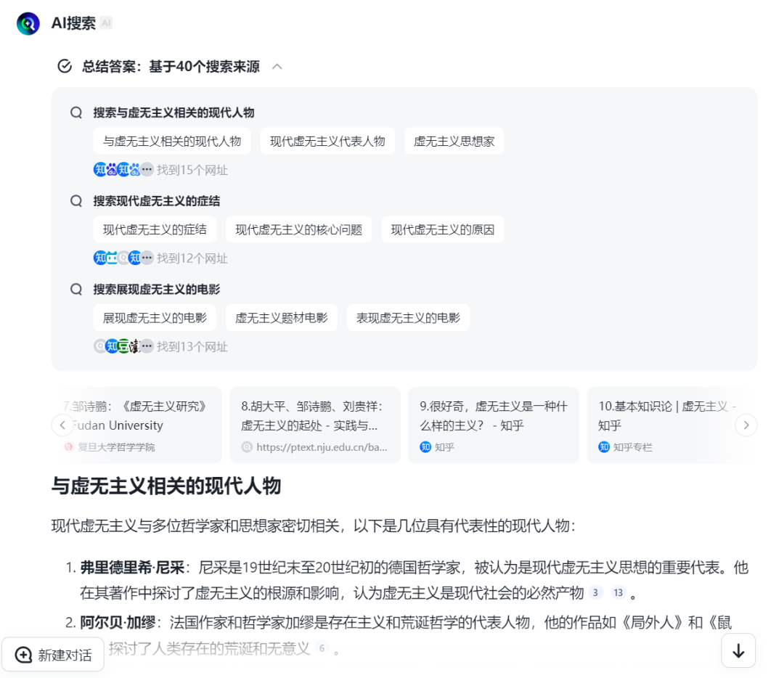Jump to bottom with the down arrow button

tap(738, 650)
